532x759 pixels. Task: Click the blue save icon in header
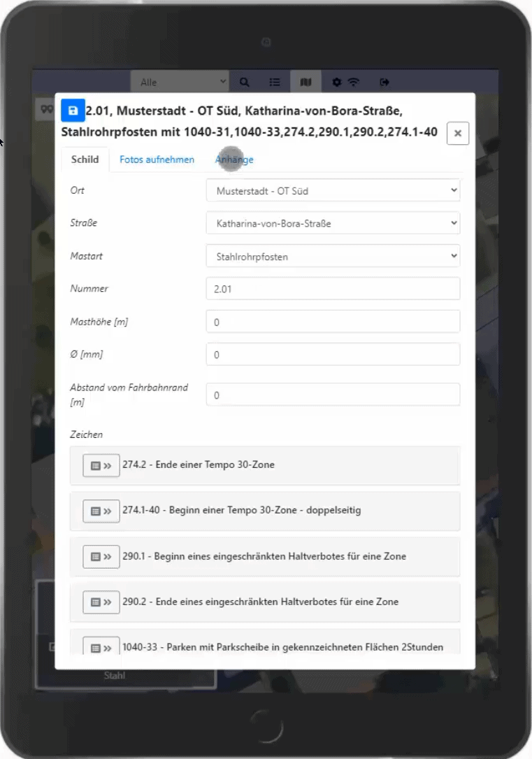[73, 111]
